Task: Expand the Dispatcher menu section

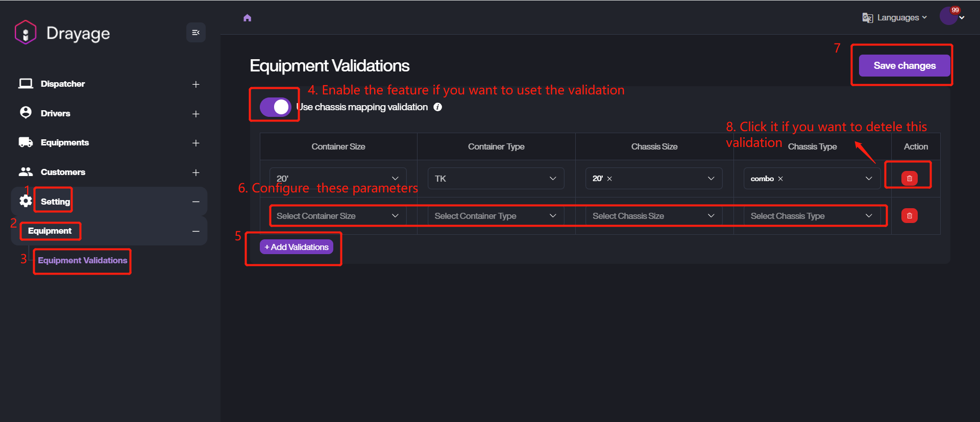Action: click(195, 84)
